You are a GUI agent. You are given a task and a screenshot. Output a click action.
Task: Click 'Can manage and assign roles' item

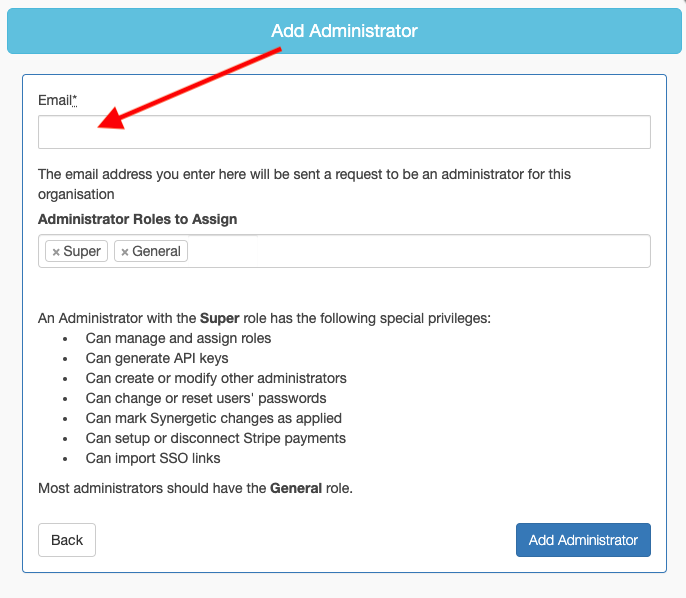coord(178,338)
